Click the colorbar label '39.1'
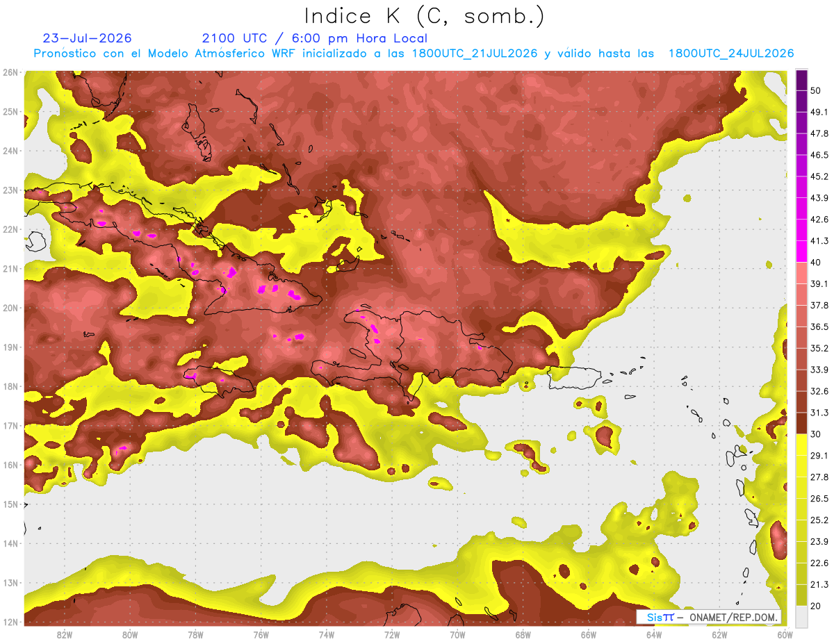The image size is (834, 644). click(x=819, y=283)
